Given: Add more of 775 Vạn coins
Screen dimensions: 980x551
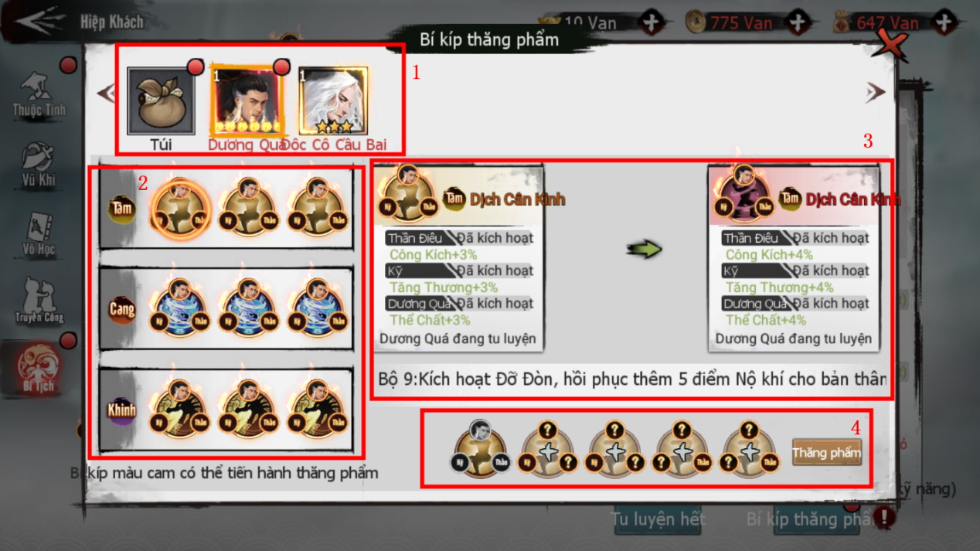Looking at the screenshot, I should (x=798, y=22).
